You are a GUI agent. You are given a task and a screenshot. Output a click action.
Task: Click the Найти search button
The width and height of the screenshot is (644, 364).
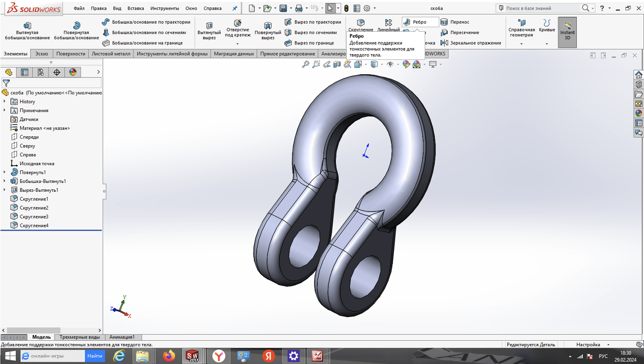coord(95,355)
